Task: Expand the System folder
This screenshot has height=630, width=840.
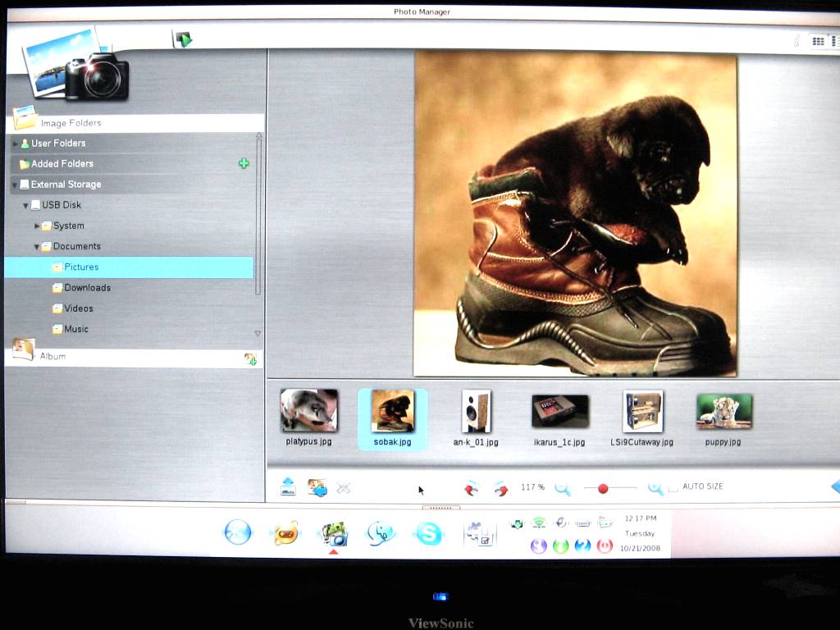Action: (37, 226)
